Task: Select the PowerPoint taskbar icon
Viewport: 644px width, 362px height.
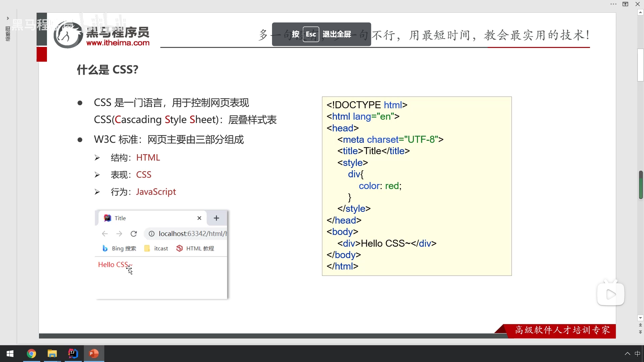Action: (94, 354)
